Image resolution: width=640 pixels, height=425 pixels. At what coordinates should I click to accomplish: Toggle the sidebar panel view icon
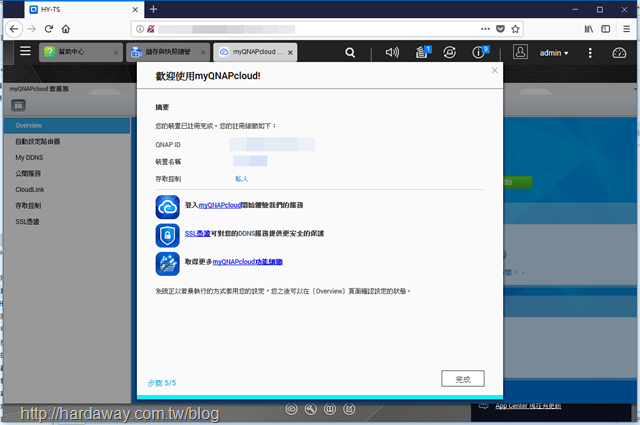[18, 106]
